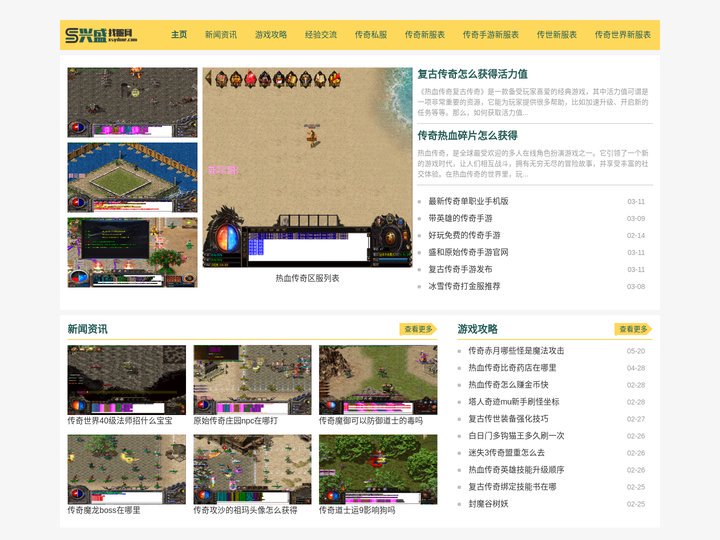Open 复古传奇手游发布 link
This screenshot has height=540, width=720.
pos(460,269)
